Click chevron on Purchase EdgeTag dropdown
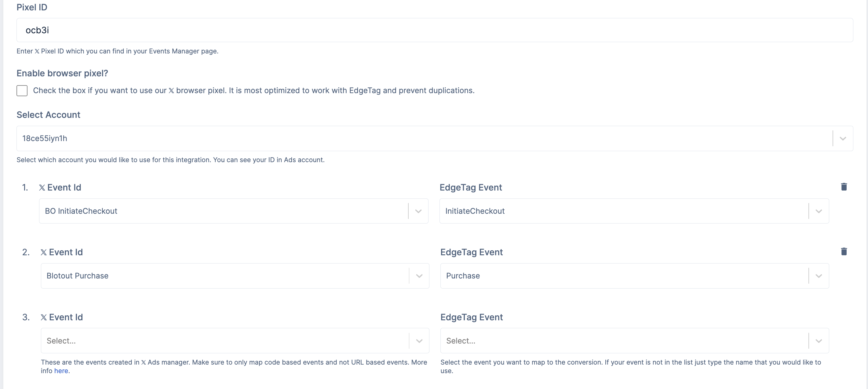Screen dimensions: 868x389 coord(819,276)
